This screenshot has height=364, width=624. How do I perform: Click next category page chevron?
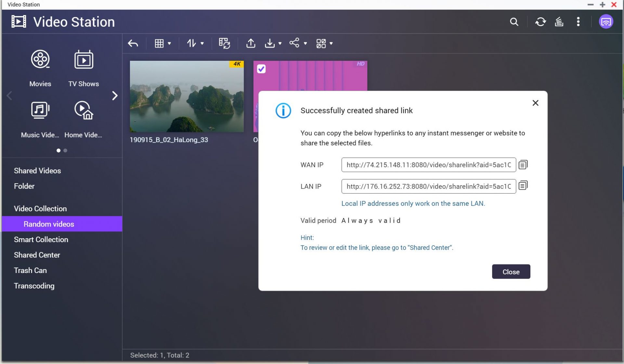[114, 96]
